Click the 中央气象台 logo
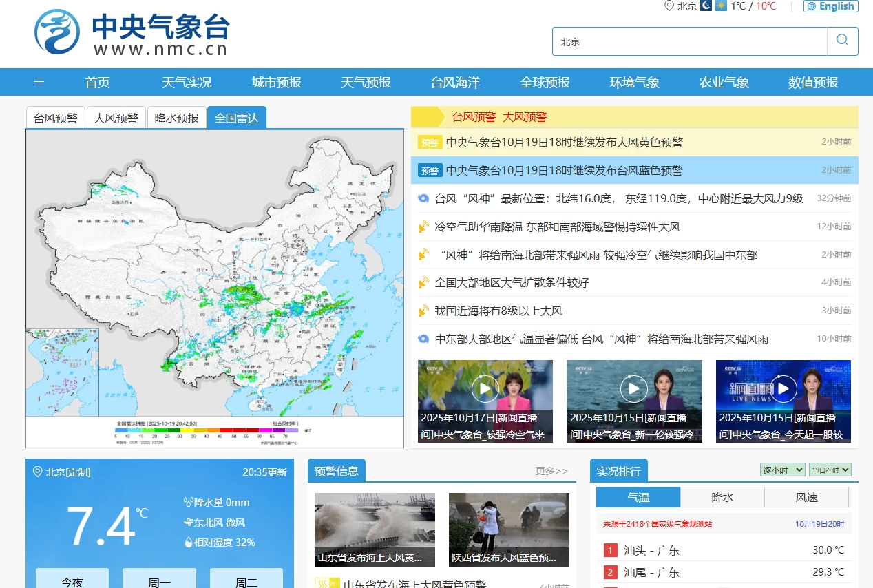This screenshot has height=588, width=873. point(132,32)
